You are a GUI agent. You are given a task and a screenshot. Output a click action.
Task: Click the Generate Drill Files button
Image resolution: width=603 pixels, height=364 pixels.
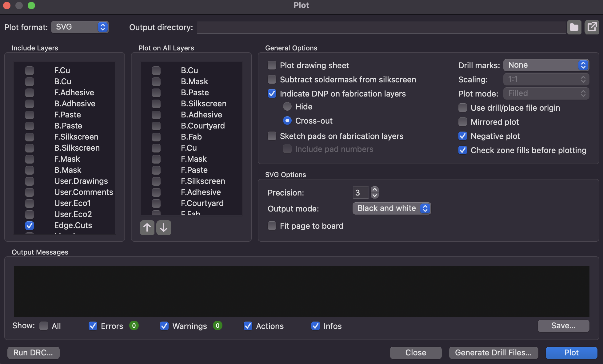point(493,353)
